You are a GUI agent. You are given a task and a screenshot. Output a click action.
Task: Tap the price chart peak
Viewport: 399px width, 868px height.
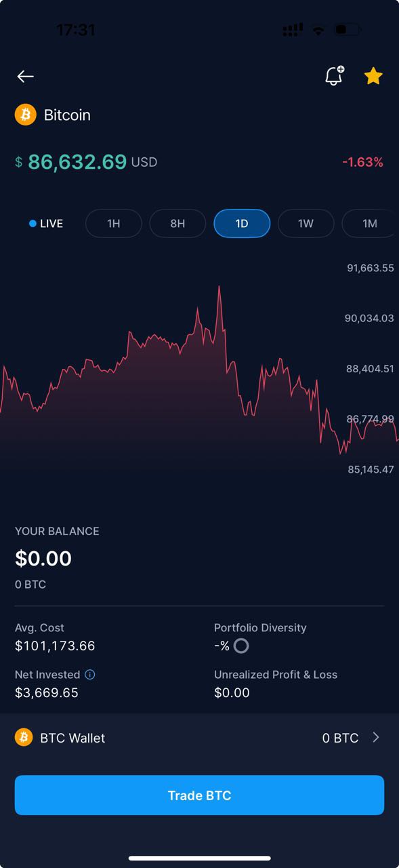pos(219,288)
